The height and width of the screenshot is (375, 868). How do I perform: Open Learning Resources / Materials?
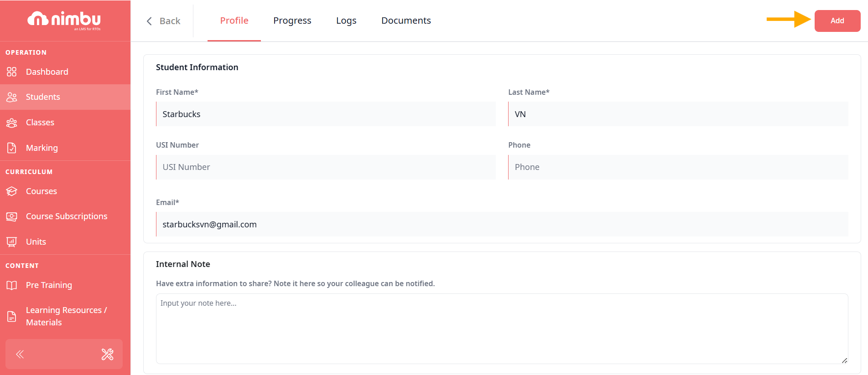(65, 316)
